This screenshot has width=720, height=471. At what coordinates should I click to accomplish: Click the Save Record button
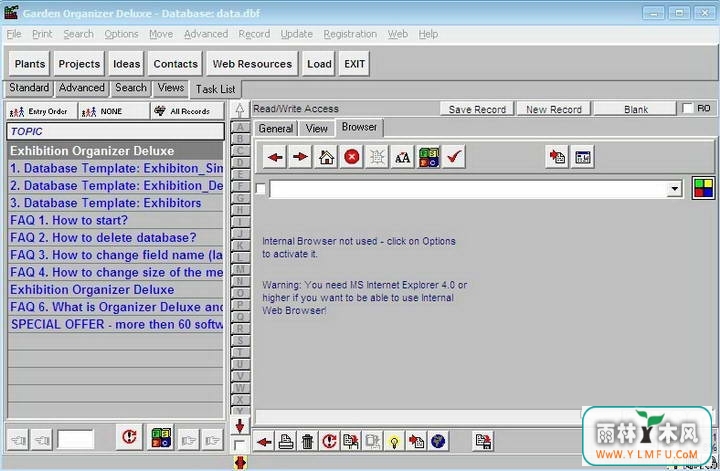click(x=477, y=109)
